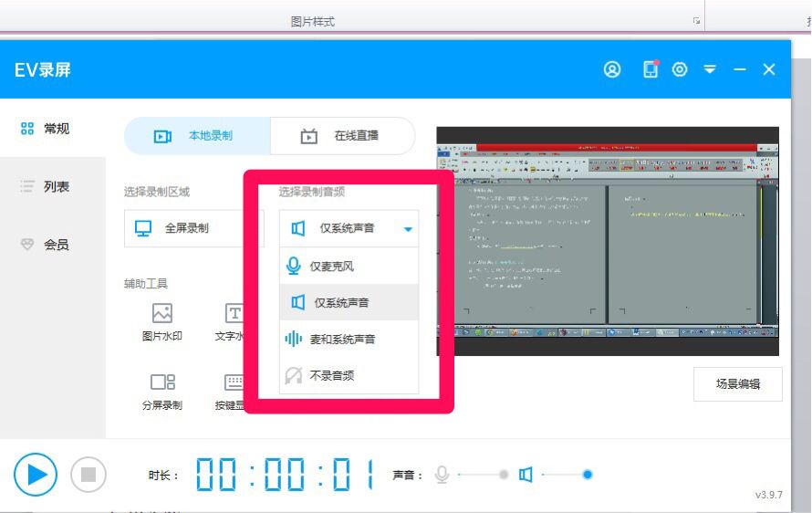
Task: Choose 不录音频 audio option
Action: click(x=349, y=375)
